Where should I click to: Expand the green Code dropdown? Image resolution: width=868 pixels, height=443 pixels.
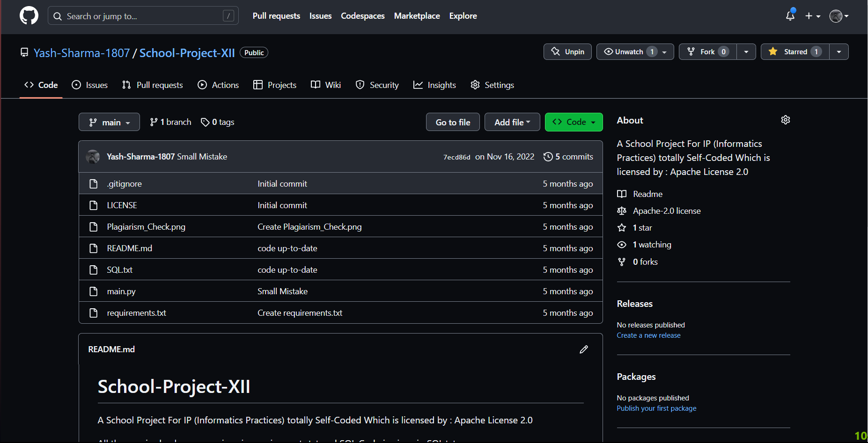(x=574, y=122)
